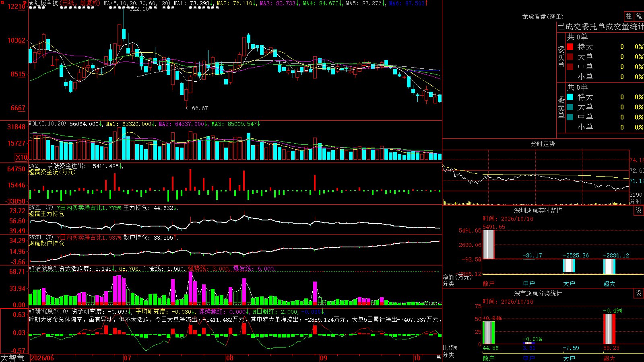644x362 pixels.
Task: Click the teal 大单 sell-order swatch
Action: tap(570, 107)
